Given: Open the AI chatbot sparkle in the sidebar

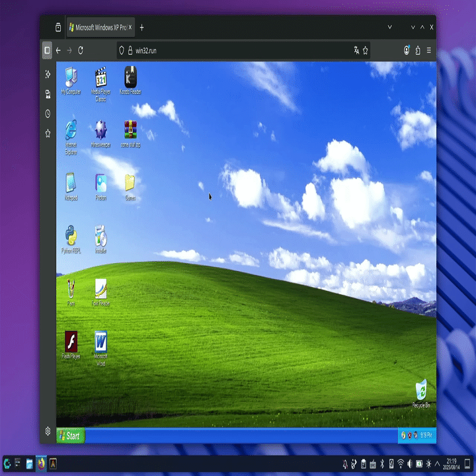Looking at the screenshot, I should [48, 74].
